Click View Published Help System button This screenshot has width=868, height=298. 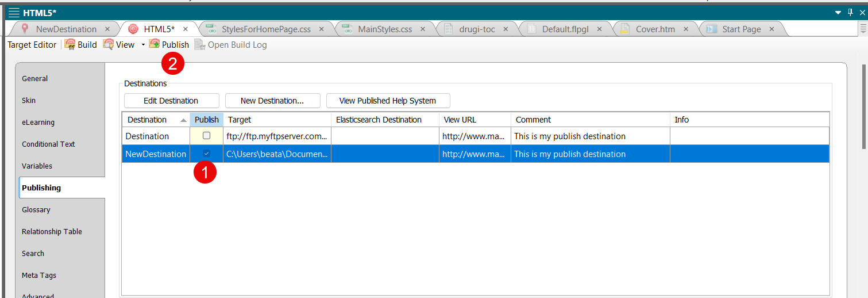click(388, 101)
